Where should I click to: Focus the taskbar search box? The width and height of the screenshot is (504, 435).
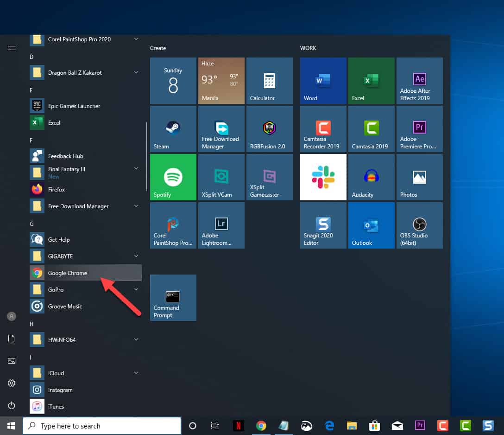coord(102,426)
